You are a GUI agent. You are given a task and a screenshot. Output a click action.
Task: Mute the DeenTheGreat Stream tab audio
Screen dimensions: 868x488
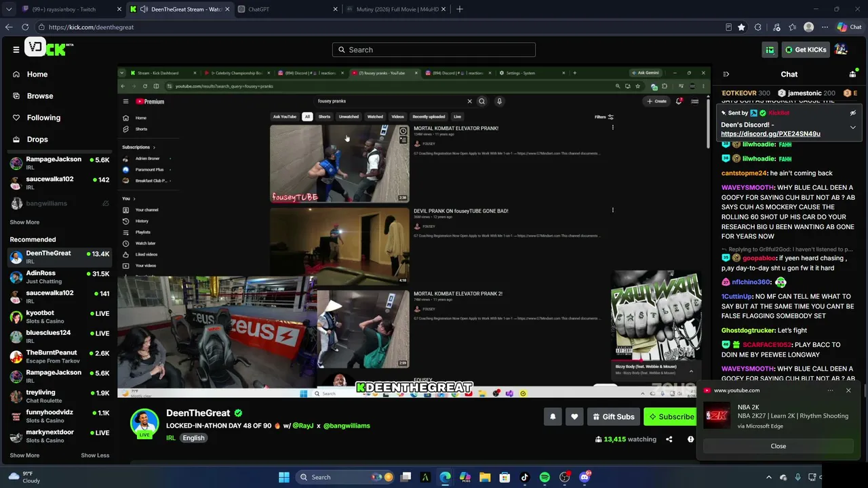144,9
